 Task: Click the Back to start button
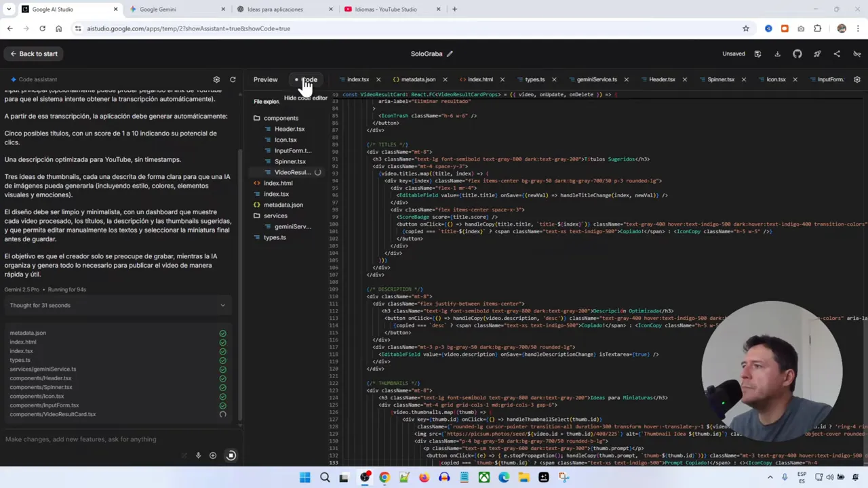[x=33, y=54]
